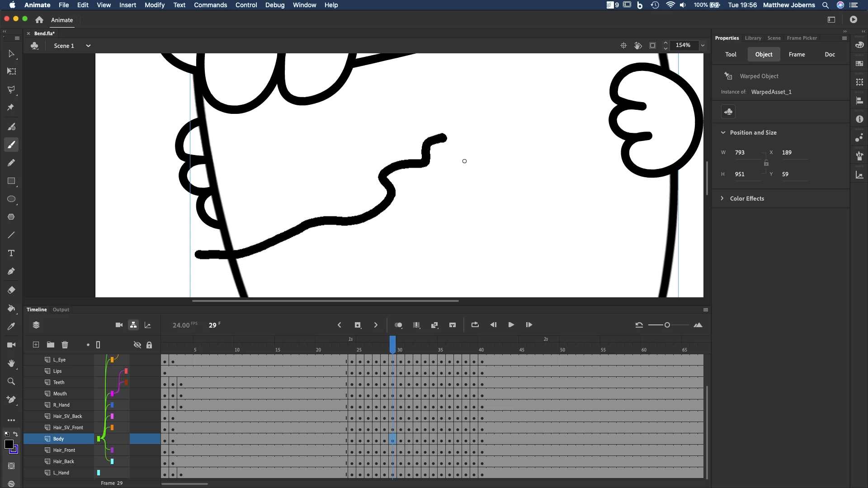Open the Modify menu

coord(154,5)
